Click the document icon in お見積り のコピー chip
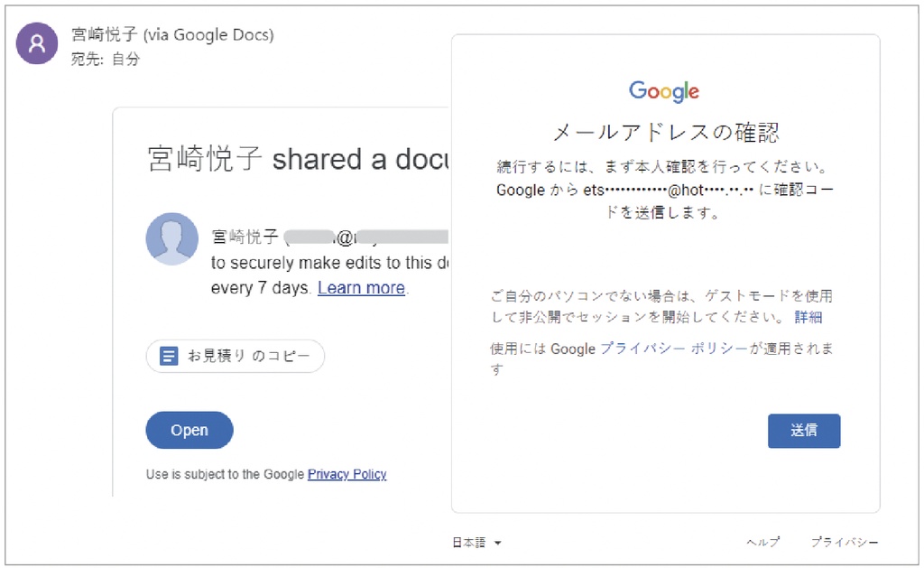This screenshot has width=924, height=568. [x=169, y=356]
